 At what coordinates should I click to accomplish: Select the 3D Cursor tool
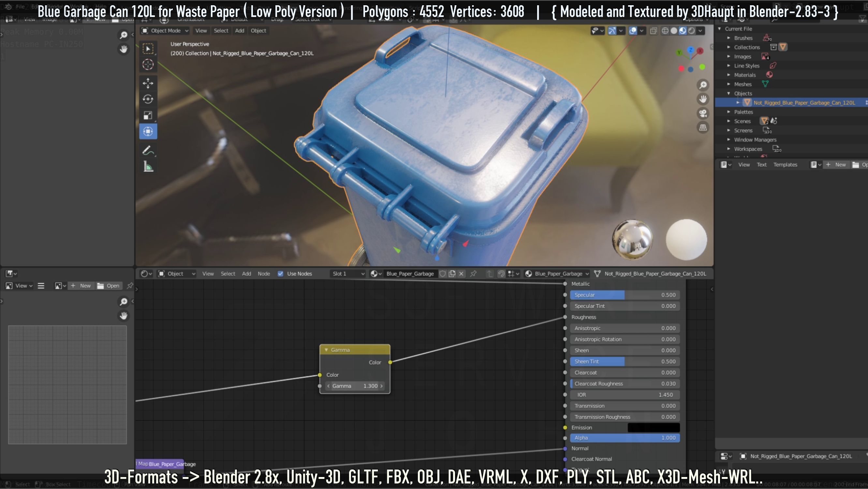point(148,64)
